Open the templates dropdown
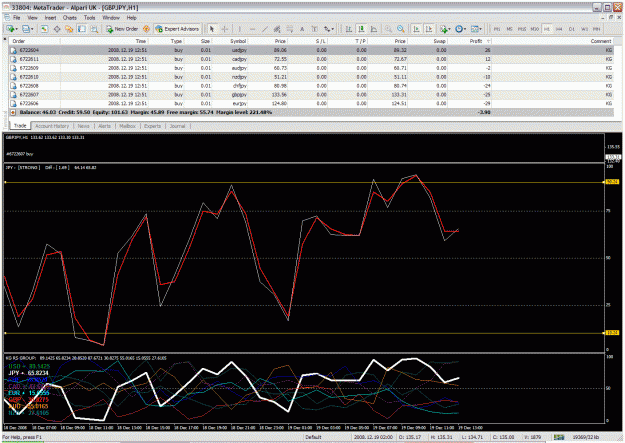This screenshot has width=625, height=443. tap(476, 29)
